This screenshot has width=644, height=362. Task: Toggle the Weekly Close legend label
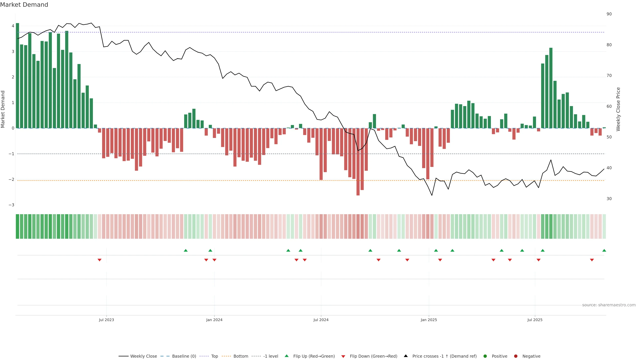coord(144,356)
